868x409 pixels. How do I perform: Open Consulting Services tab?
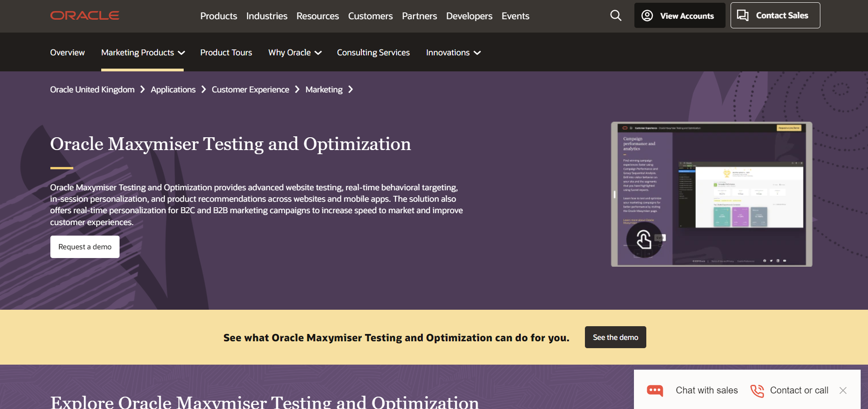[373, 53]
